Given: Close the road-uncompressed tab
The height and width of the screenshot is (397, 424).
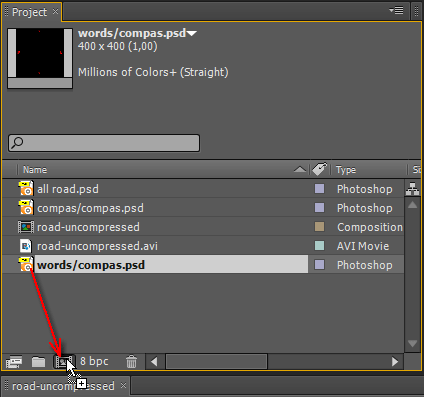Looking at the screenshot, I should click(x=123, y=385).
